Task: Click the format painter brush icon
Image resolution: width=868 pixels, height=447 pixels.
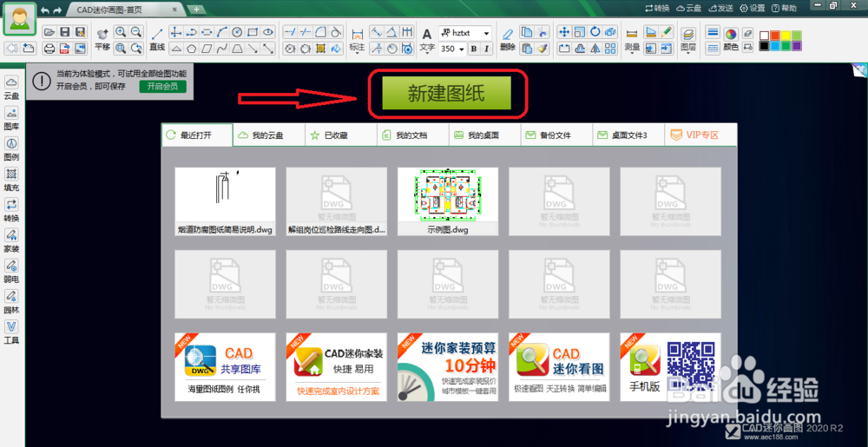Action: 542,48
